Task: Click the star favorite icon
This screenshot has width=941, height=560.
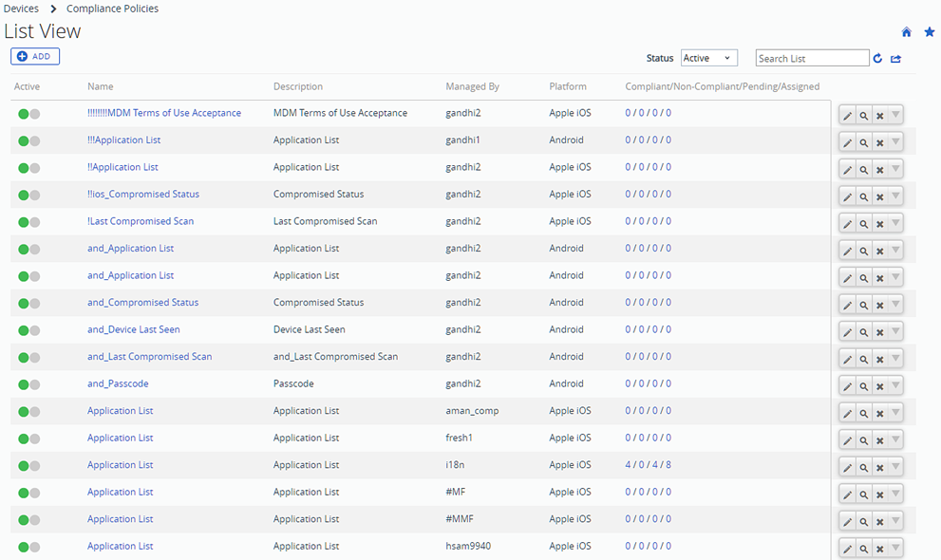Action: [930, 31]
